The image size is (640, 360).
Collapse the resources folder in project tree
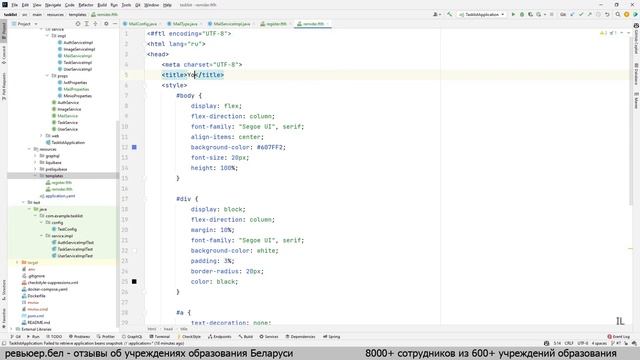coord(29,149)
